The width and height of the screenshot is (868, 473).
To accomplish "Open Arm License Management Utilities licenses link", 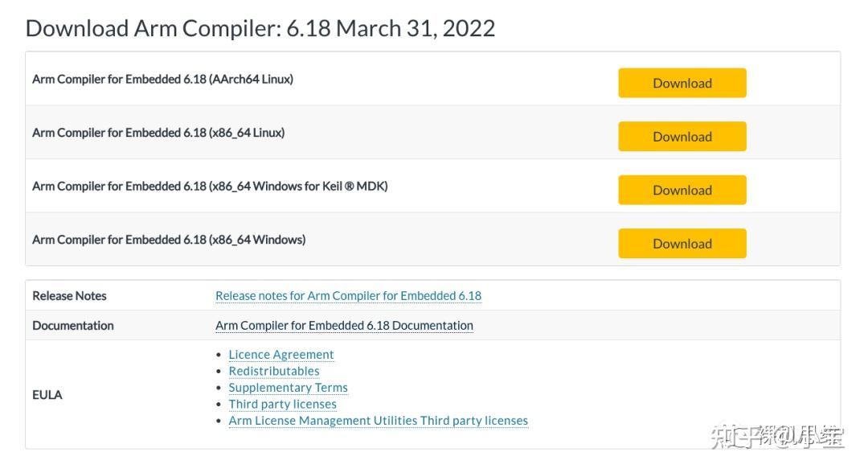I will click(x=378, y=421).
